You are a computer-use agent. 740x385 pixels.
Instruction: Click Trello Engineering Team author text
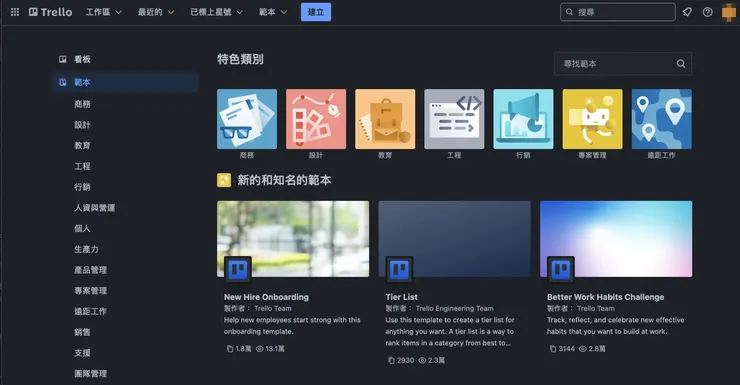(454, 309)
